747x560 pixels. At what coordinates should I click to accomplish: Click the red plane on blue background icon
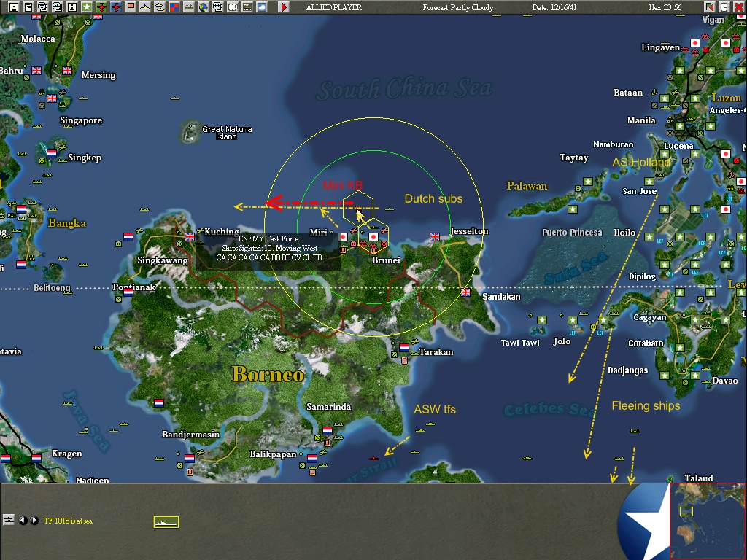(116, 7)
